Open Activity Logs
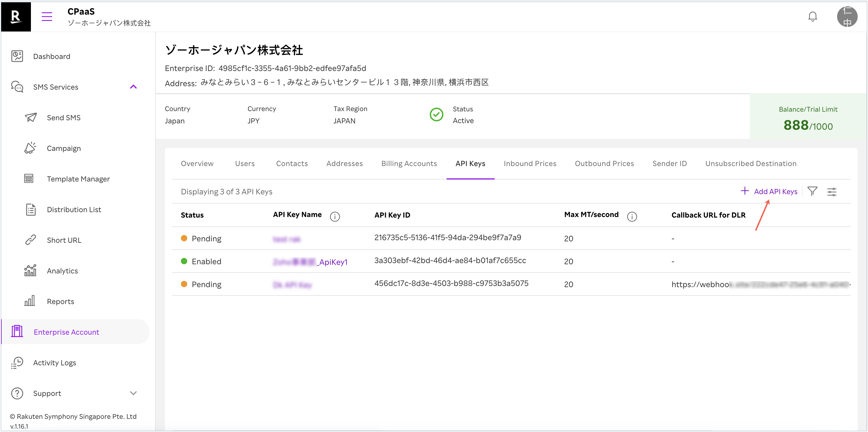 coord(55,363)
